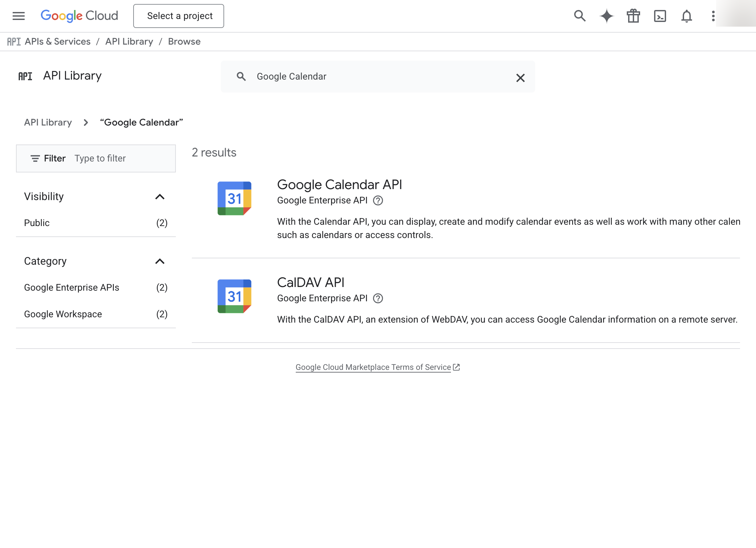Collapse the Visibility section chevron
Image resolution: width=756 pixels, height=548 pixels.
tap(160, 197)
